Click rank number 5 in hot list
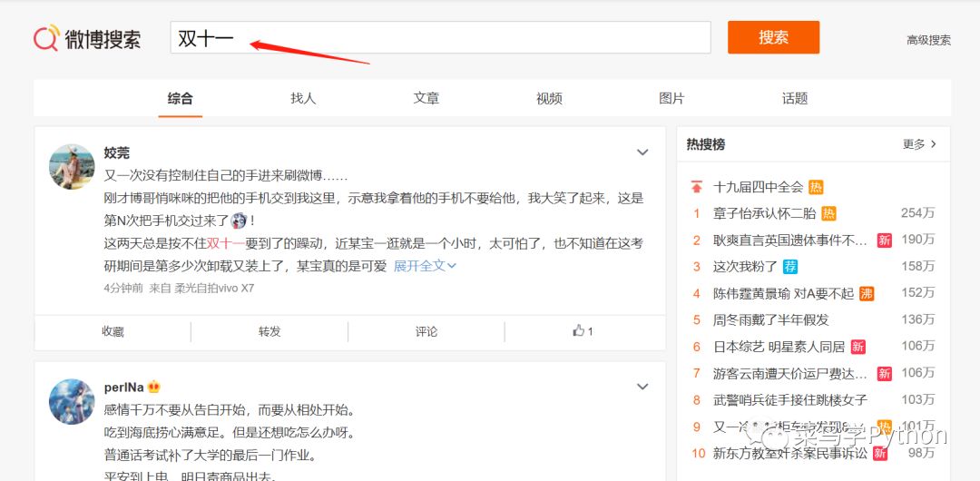The image size is (980, 481). (696, 319)
